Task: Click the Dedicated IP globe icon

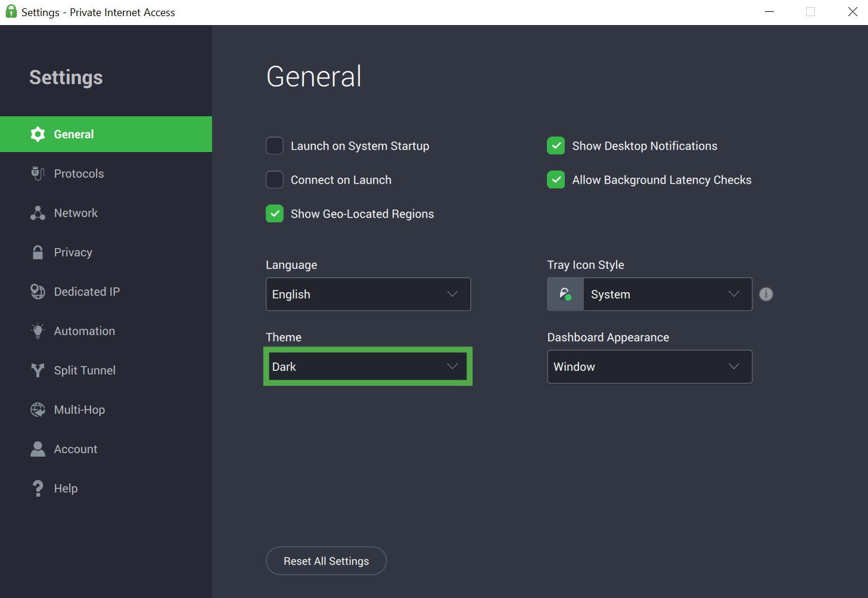Action: tap(38, 292)
